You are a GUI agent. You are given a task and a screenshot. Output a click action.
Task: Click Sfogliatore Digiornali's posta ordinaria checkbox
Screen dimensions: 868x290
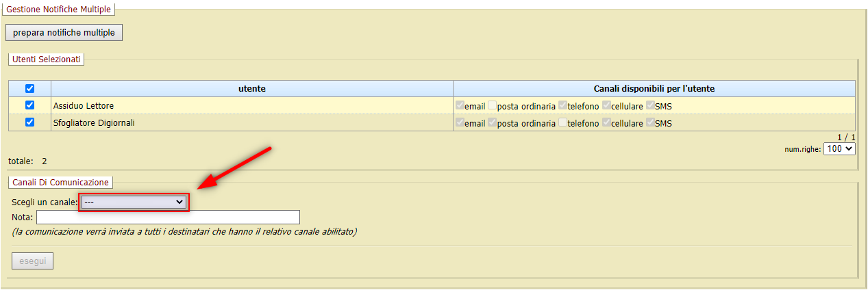coord(492,122)
